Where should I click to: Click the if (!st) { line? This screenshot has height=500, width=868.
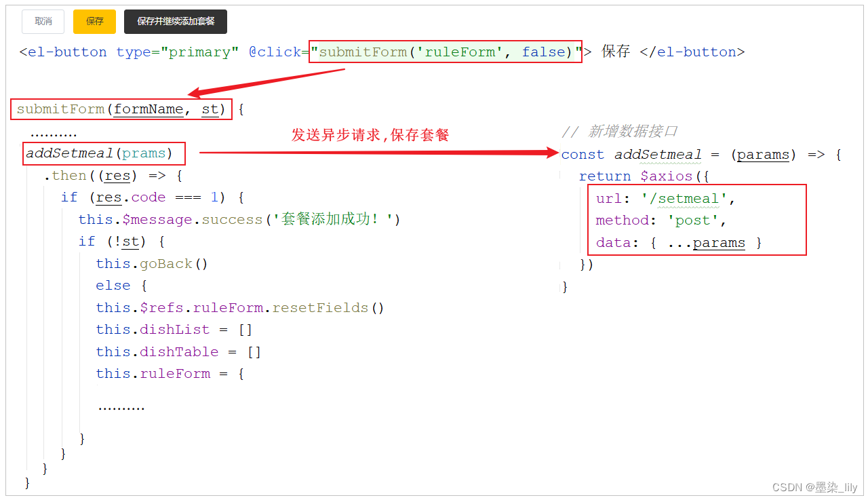[122, 242]
